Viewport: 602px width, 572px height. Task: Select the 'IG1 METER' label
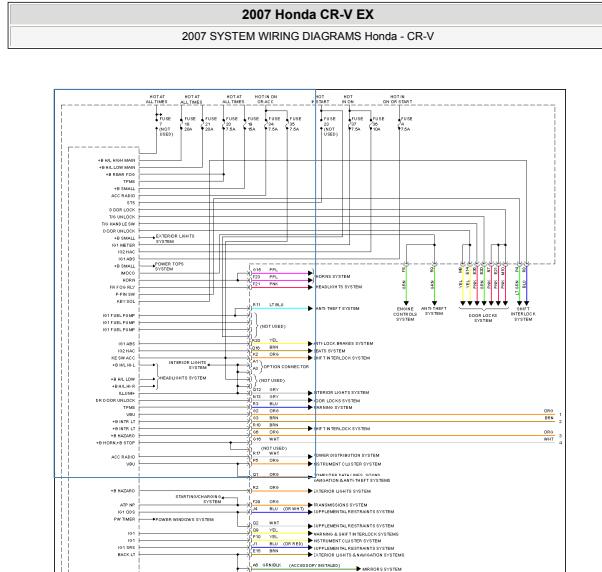click(124, 245)
